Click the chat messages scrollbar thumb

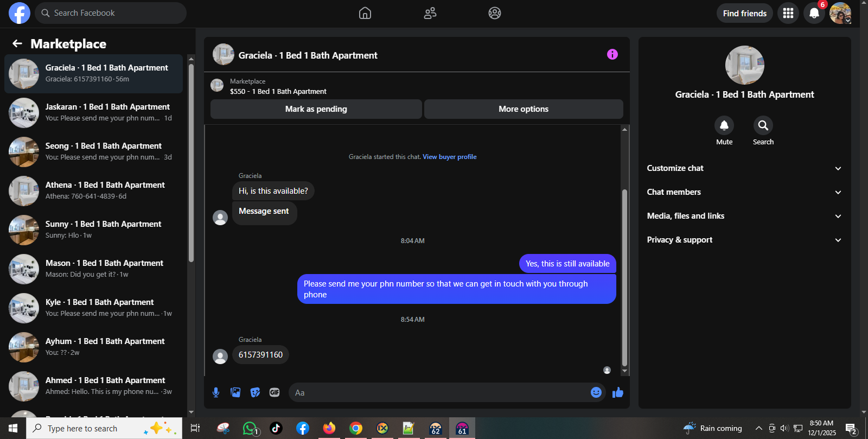pyautogui.click(x=624, y=278)
